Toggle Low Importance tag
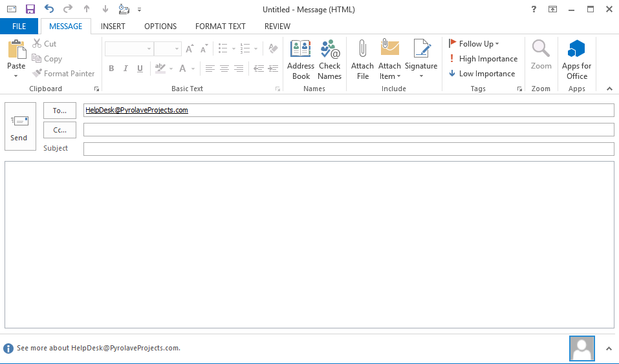The width and height of the screenshot is (619, 364). tap(483, 74)
